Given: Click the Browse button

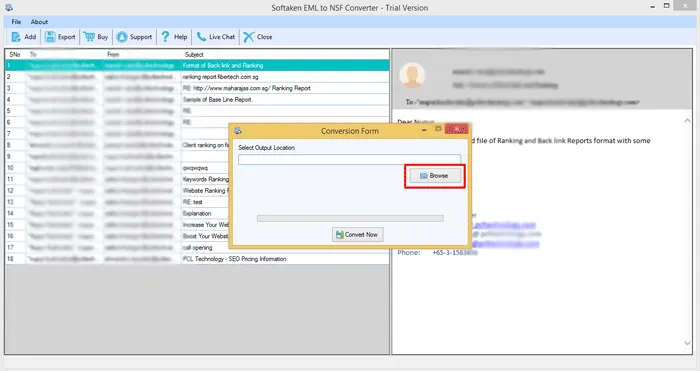Looking at the screenshot, I should pos(435,176).
